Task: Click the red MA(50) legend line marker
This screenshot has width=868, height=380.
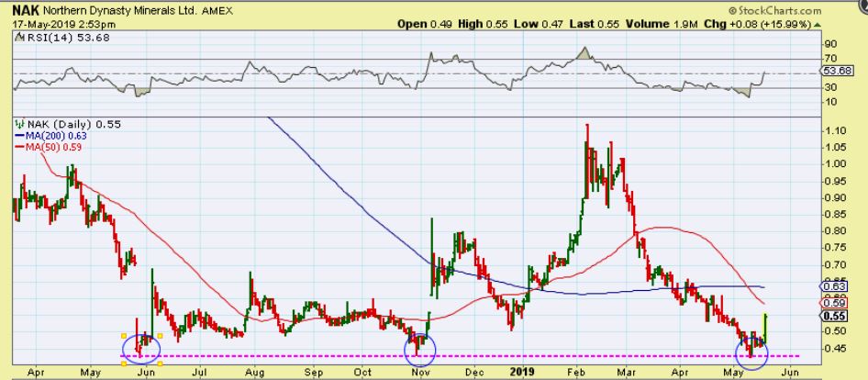Action: (20, 147)
